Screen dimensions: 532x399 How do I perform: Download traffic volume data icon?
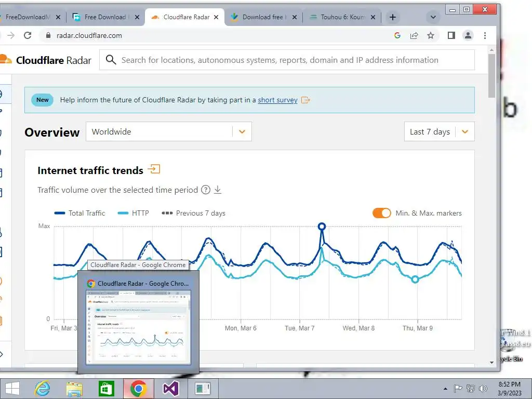pos(218,190)
